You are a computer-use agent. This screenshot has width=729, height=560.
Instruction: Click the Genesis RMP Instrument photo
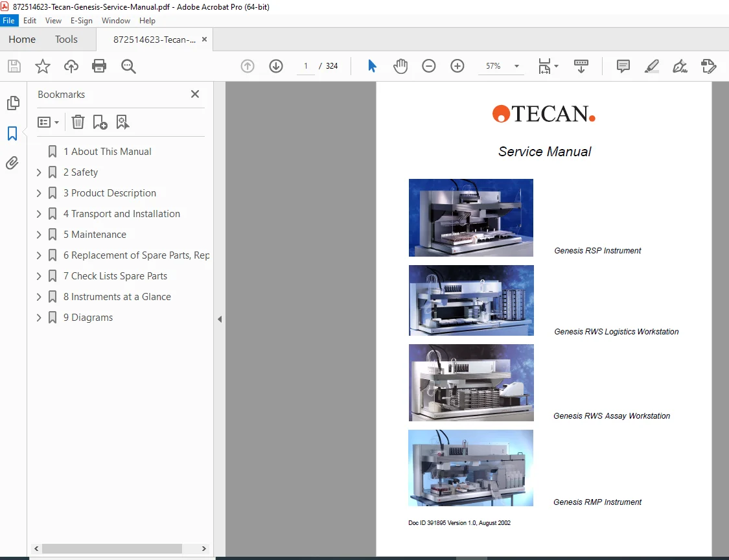471,468
